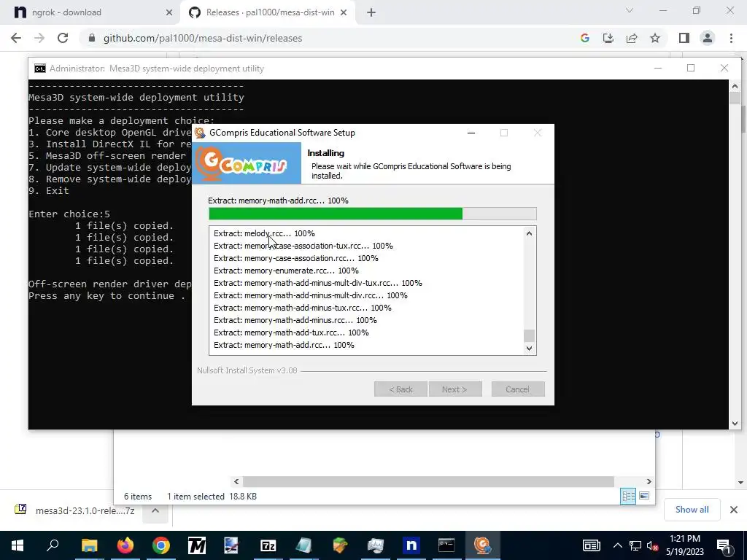Go forward in Chrome
The width and height of the screenshot is (747, 560).
click(x=39, y=38)
